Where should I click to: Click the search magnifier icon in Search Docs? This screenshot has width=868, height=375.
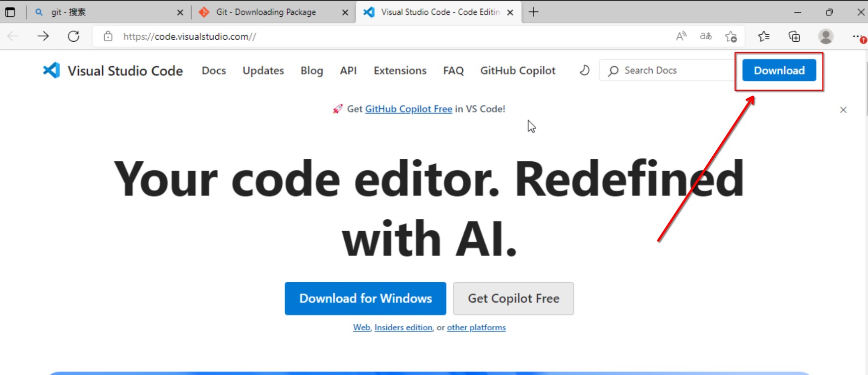pos(614,71)
